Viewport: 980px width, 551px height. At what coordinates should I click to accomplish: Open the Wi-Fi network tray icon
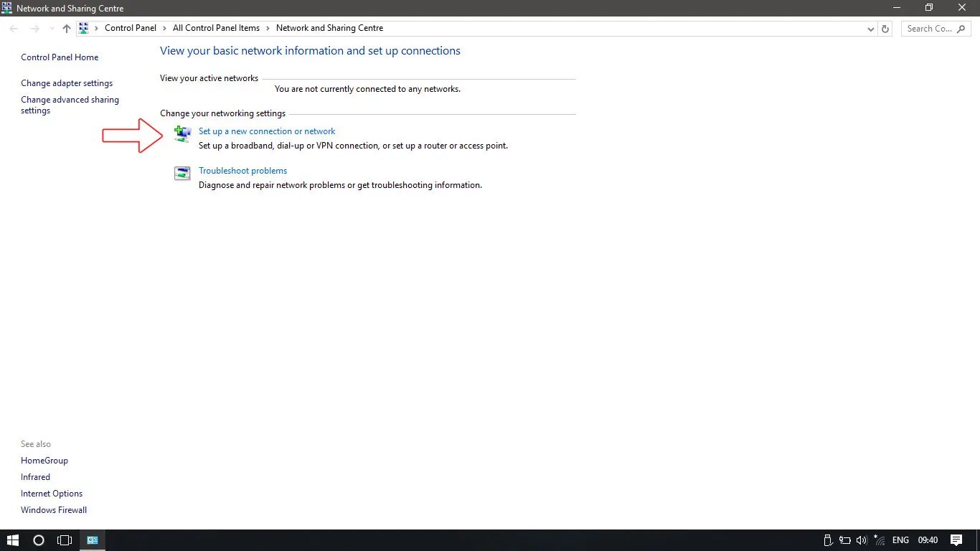point(879,540)
